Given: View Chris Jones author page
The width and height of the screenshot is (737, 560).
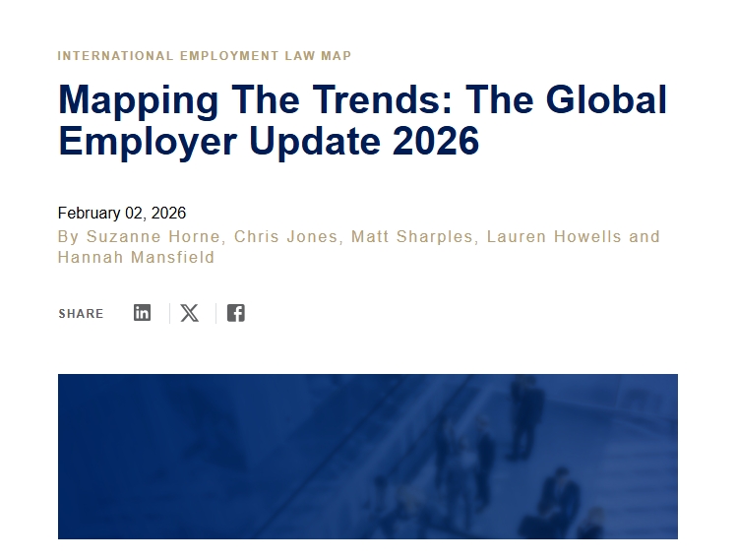Looking at the screenshot, I should click(283, 237).
